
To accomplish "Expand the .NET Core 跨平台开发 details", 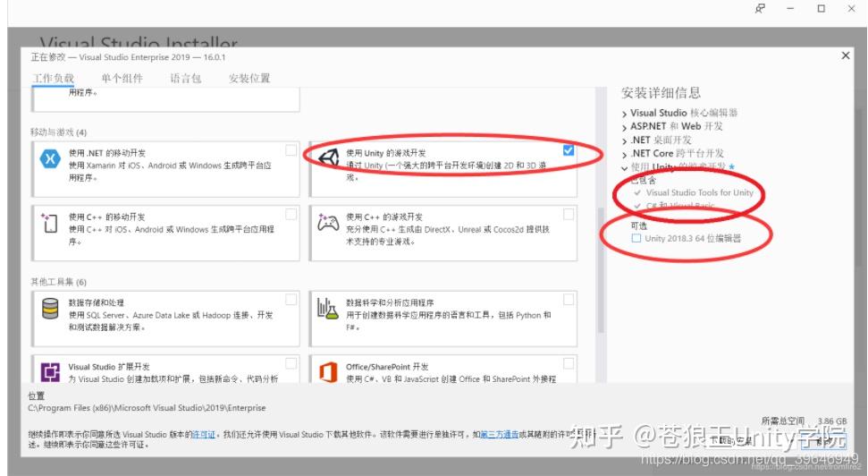I will [x=625, y=155].
